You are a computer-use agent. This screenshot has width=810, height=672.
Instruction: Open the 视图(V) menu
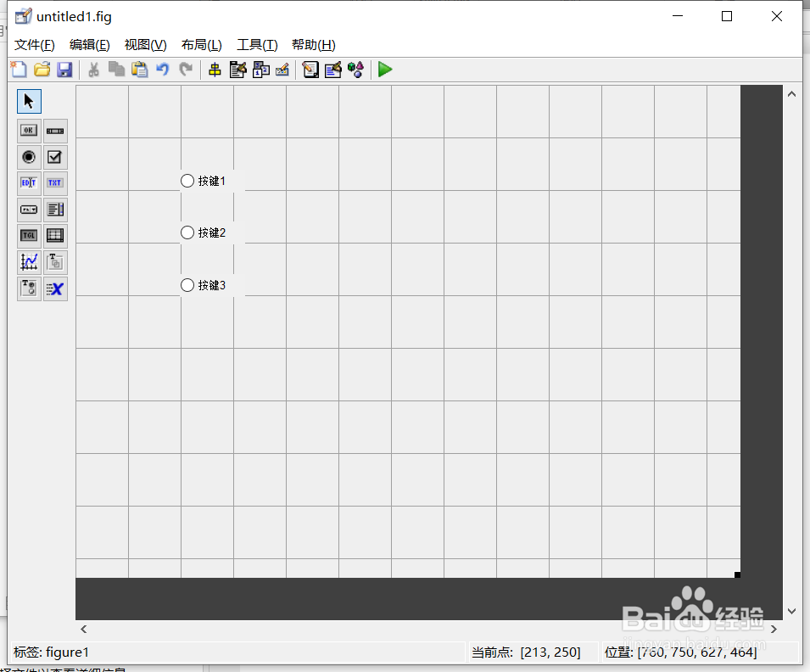[146, 45]
